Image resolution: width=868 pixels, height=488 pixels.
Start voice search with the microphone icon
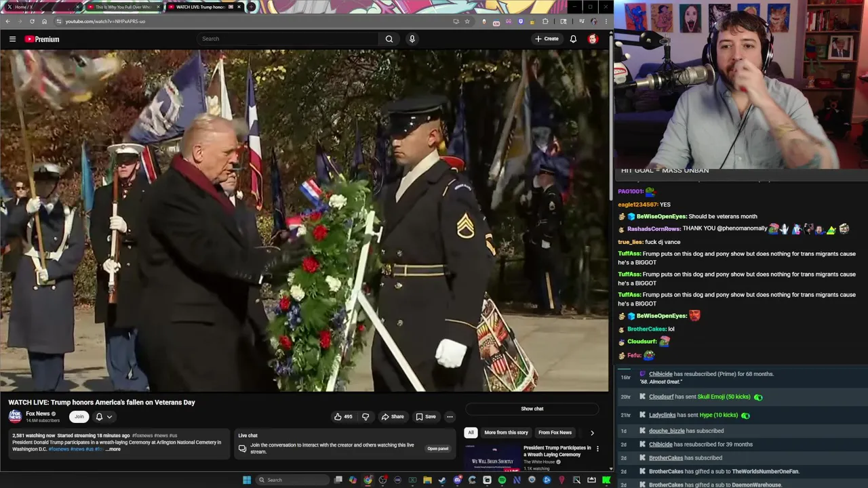(412, 39)
